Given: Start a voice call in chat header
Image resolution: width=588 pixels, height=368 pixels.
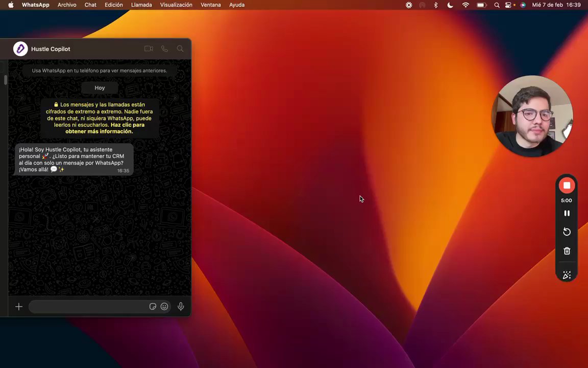Looking at the screenshot, I should 165,49.
